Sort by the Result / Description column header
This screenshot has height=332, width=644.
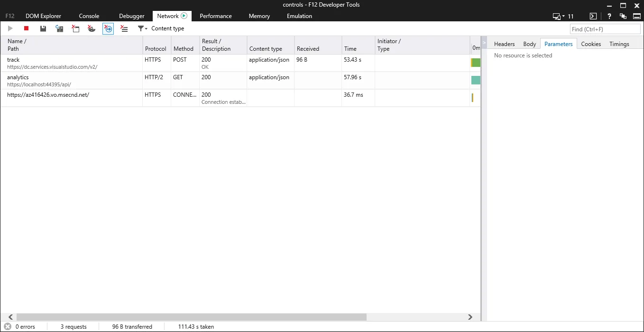click(x=223, y=45)
